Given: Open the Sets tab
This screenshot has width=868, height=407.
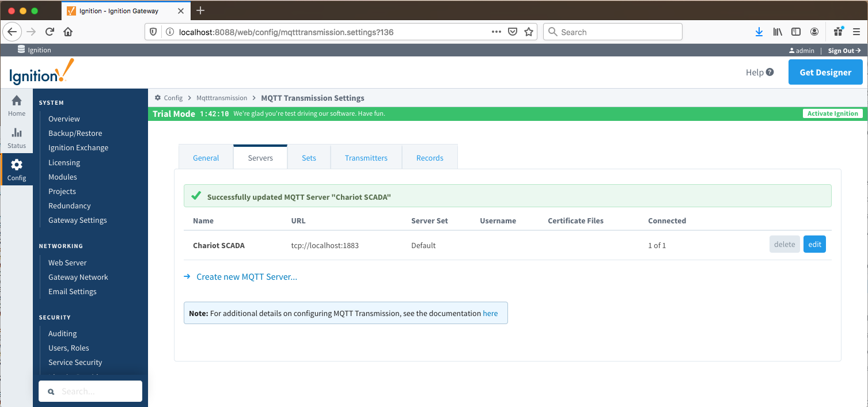Looking at the screenshot, I should pos(309,158).
